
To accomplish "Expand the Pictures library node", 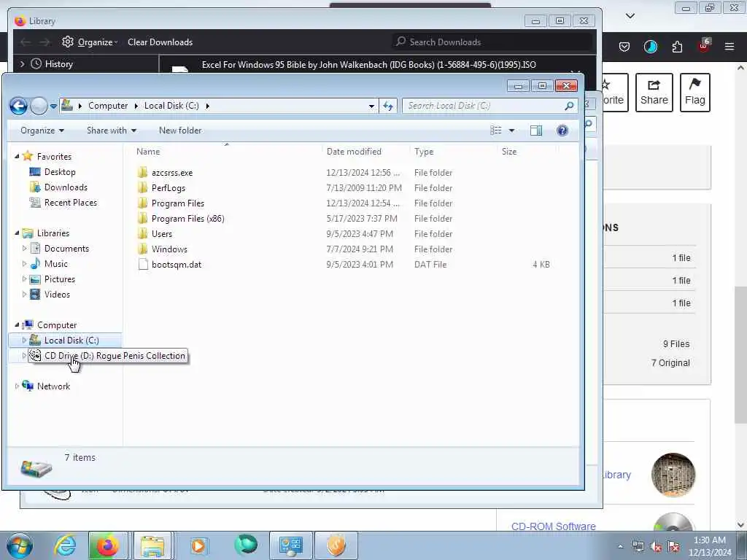I will [24, 279].
